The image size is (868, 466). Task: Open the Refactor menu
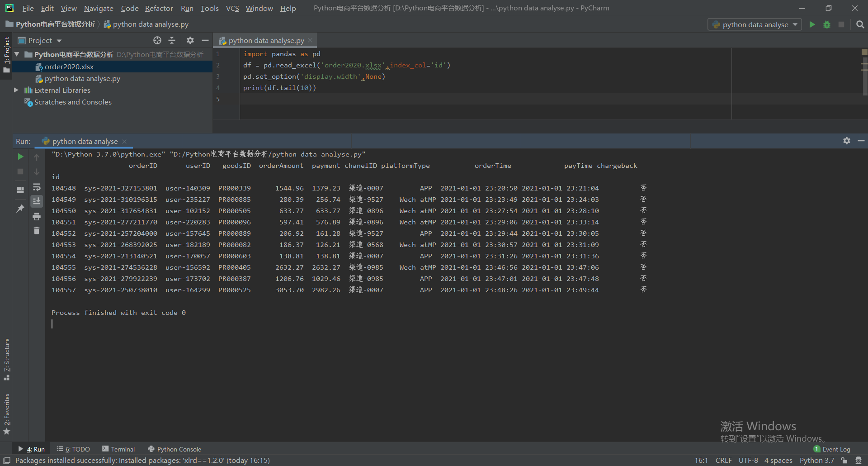tap(159, 8)
